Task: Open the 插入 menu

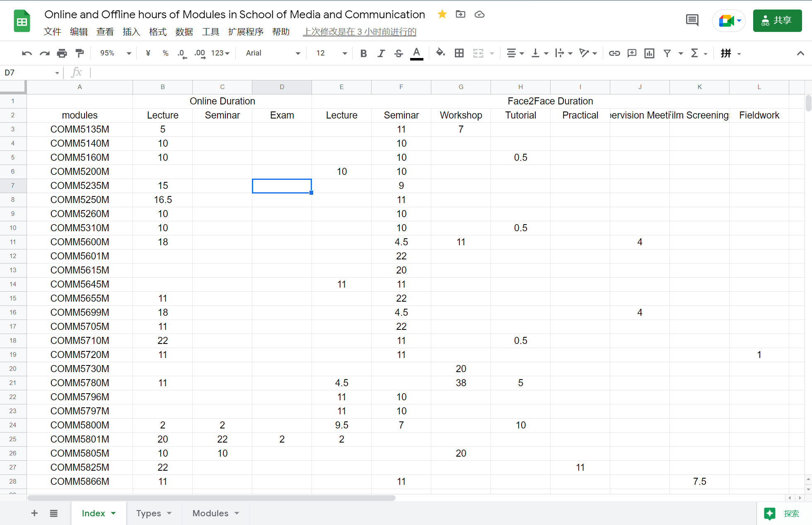Action: [131, 32]
